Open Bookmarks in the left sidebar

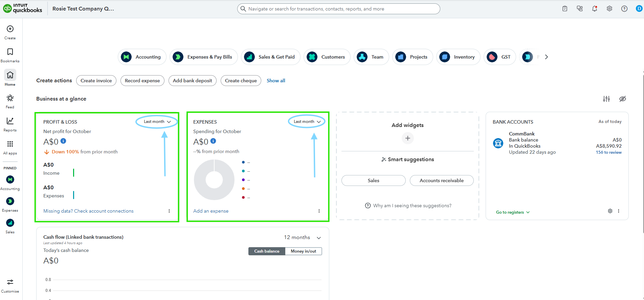[x=10, y=52]
